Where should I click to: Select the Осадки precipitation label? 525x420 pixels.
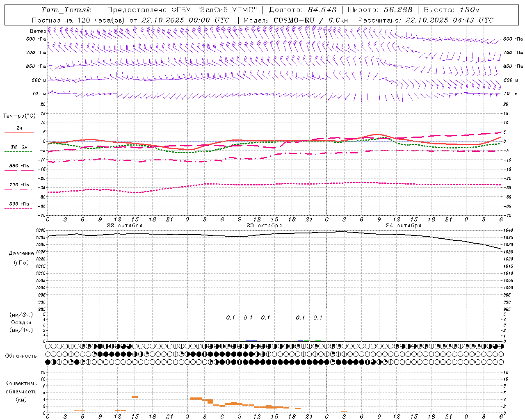point(21,322)
